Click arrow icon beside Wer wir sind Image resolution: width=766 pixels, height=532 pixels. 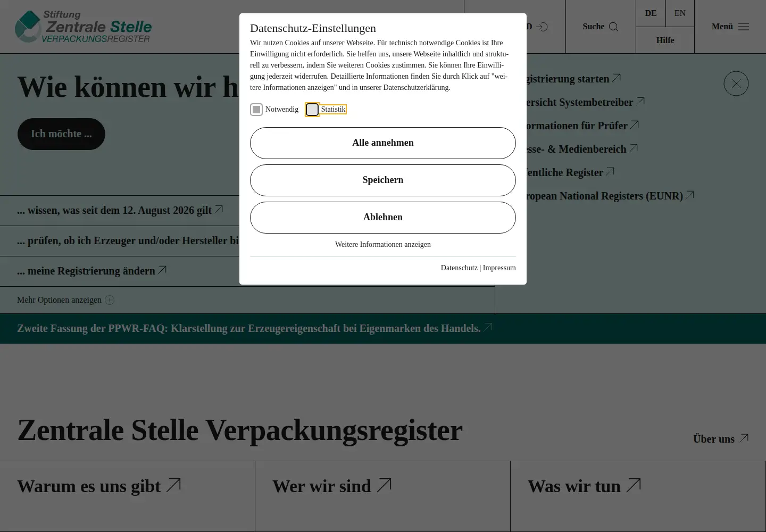[x=385, y=485]
